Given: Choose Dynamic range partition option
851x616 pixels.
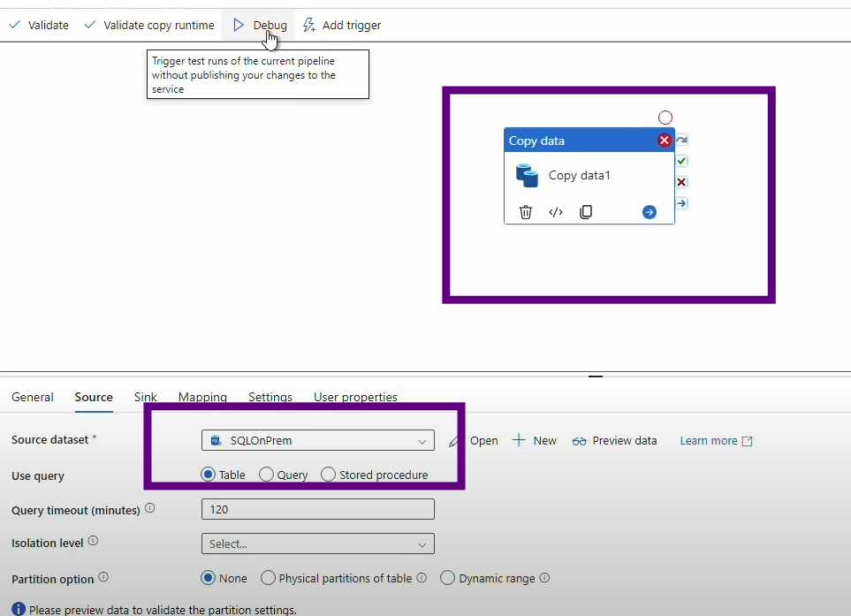Looking at the screenshot, I should coord(447,578).
